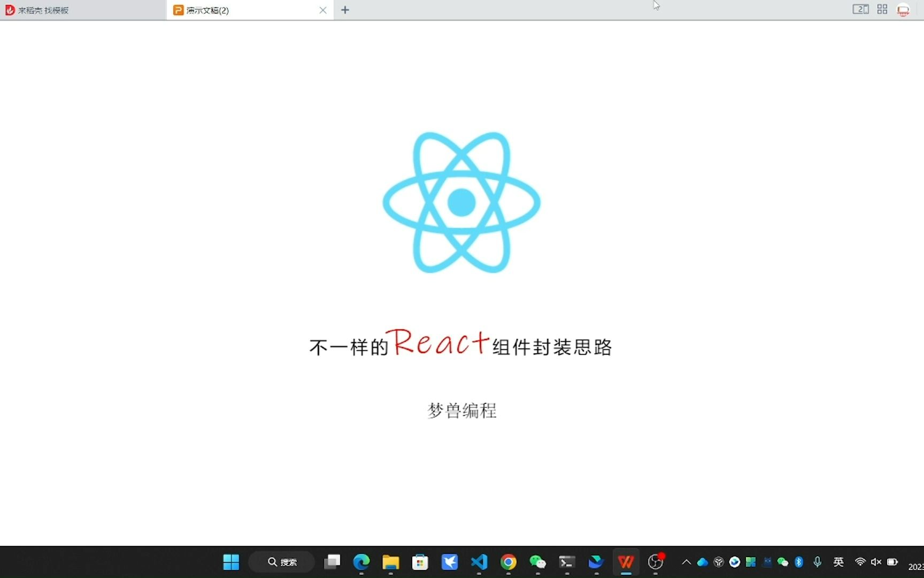924x578 pixels.
Task: Open the terminal app on taskbar
Action: click(x=567, y=562)
